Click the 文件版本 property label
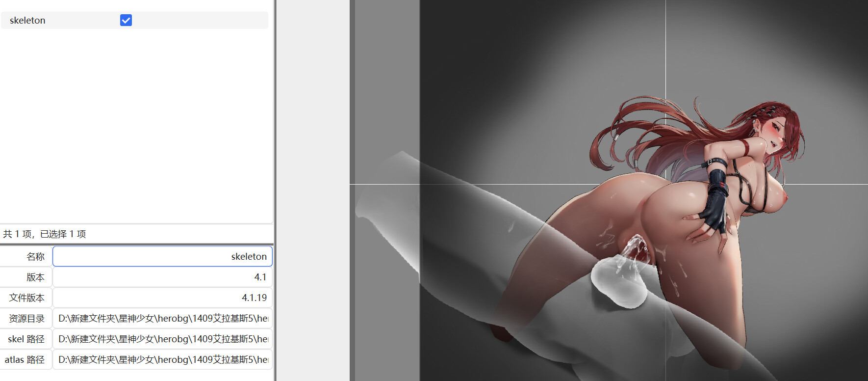 click(x=26, y=298)
